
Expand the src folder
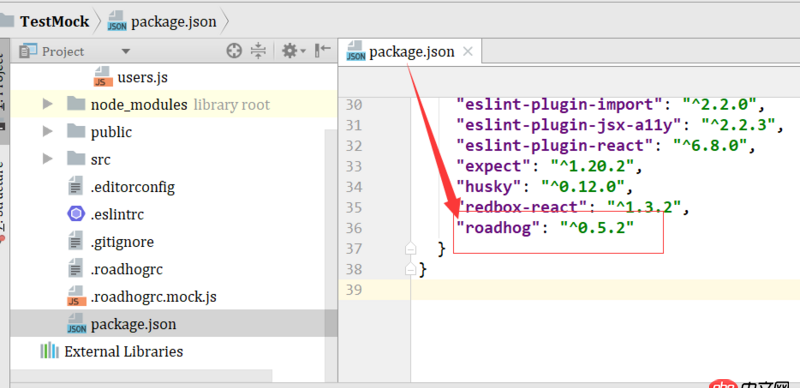(47, 159)
